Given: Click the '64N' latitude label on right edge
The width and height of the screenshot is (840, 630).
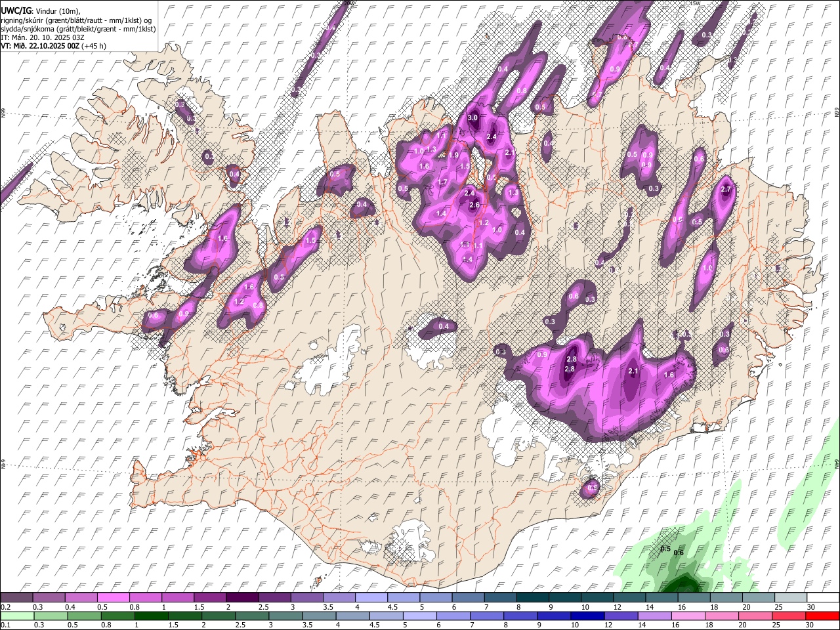Looking at the screenshot, I should pos(837,463).
